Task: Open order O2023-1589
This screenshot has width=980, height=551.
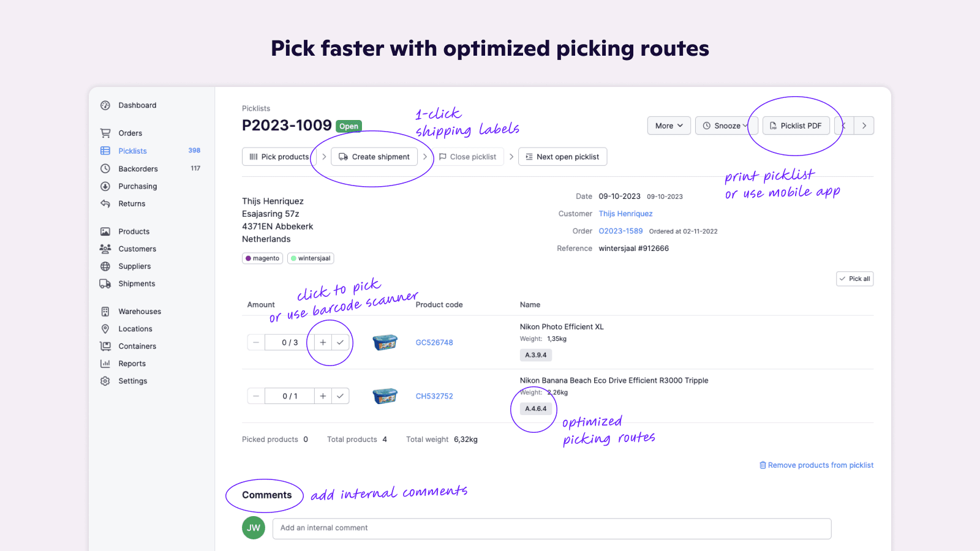Action: (x=620, y=231)
